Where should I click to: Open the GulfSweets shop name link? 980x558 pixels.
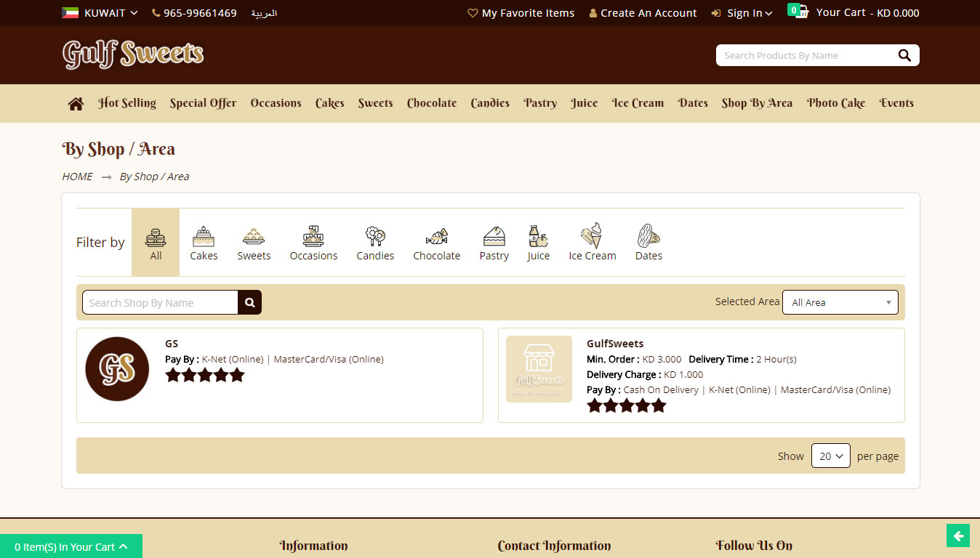coord(615,344)
